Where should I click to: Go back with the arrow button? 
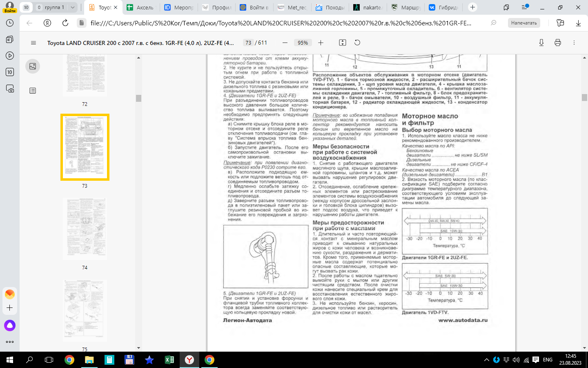pyautogui.click(x=29, y=23)
